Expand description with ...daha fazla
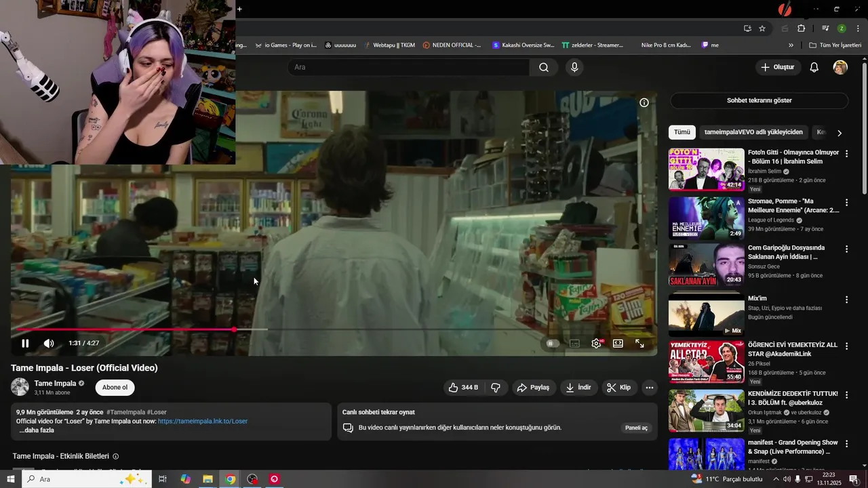This screenshot has height=488, width=868. click(x=37, y=430)
